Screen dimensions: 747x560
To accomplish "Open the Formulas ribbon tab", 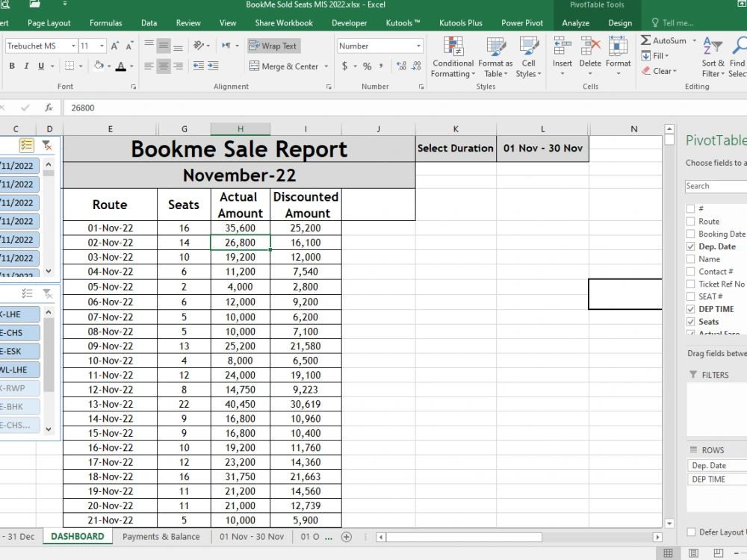I will (x=106, y=23).
